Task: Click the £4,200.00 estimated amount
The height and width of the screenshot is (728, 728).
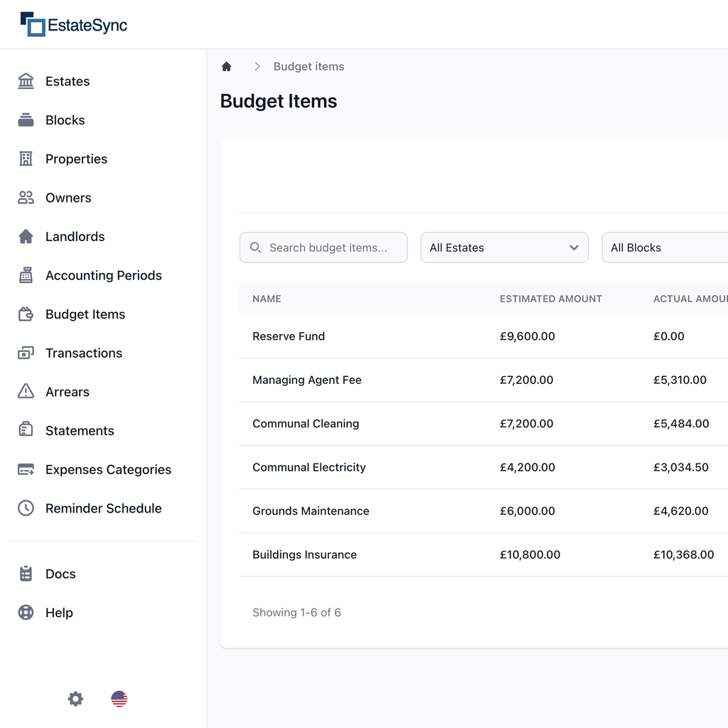Action: [528, 467]
